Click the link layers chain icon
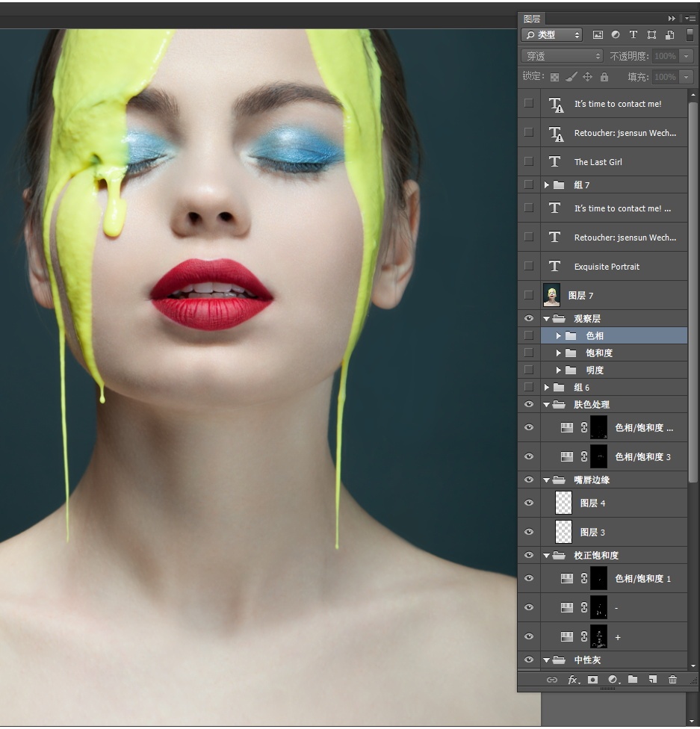700x729 pixels. click(x=551, y=680)
